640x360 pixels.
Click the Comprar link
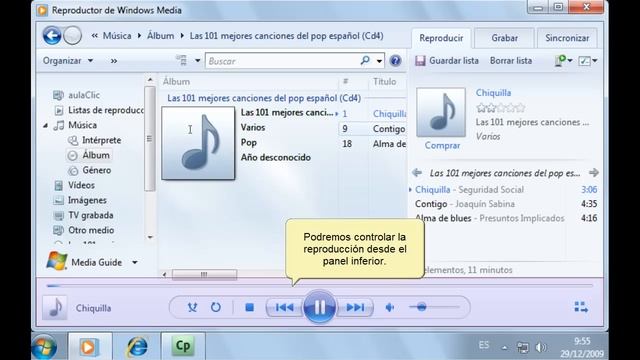(442, 145)
